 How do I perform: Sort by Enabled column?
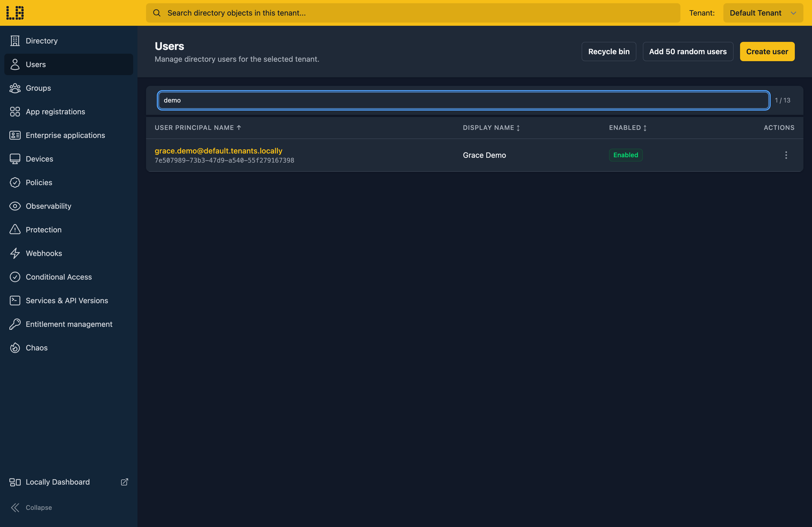(628, 127)
